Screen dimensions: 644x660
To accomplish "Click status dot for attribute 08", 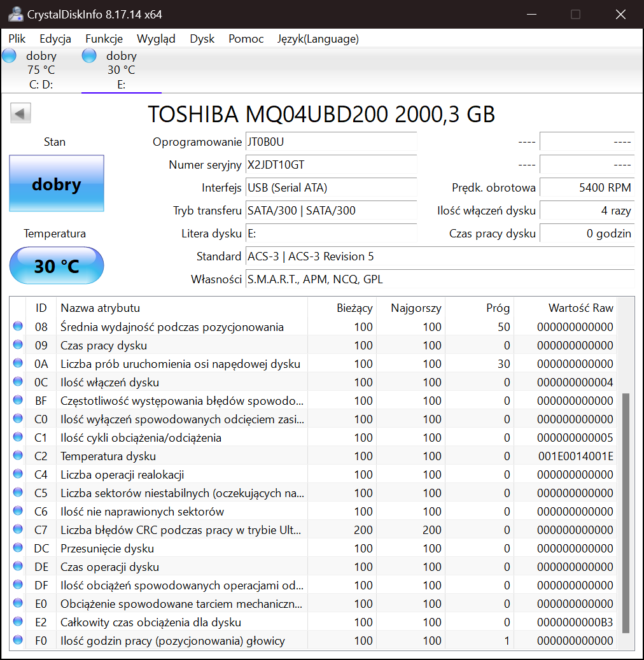I will (18, 326).
